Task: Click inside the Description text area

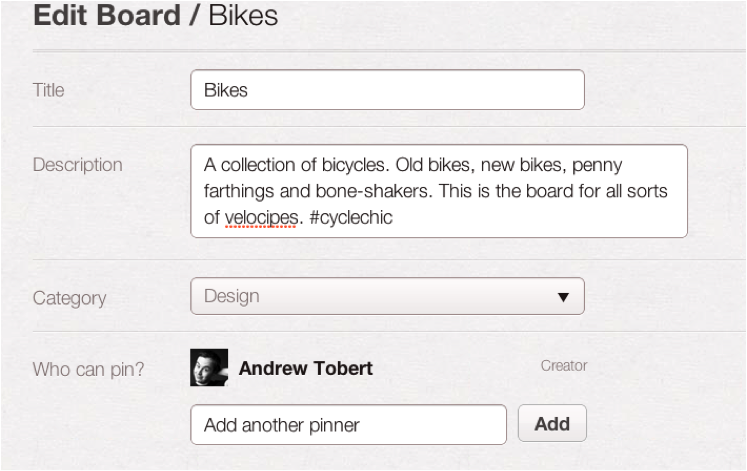Action: (439, 191)
